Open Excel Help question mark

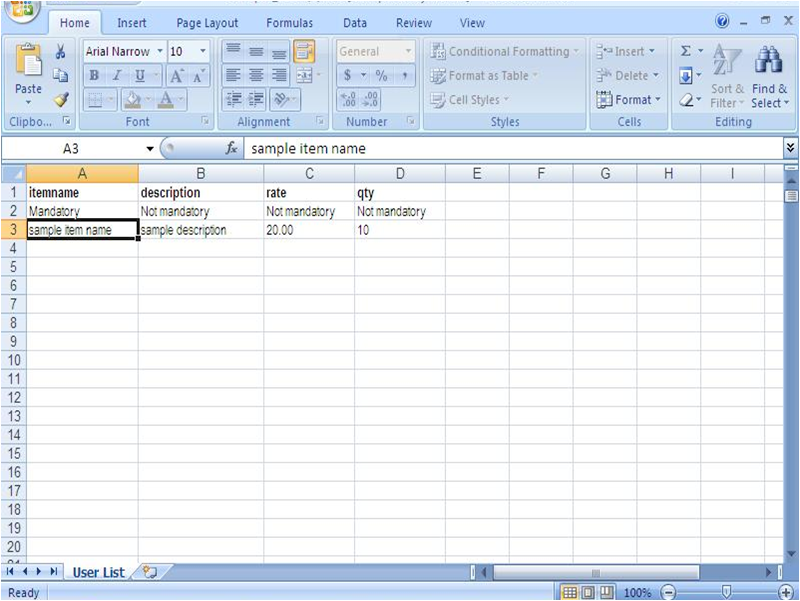pyautogui.click(x=722, y=21)
